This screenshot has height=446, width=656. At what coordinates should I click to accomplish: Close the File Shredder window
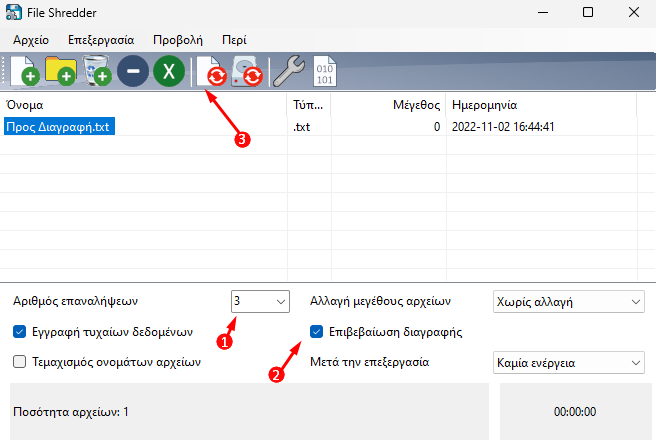coord(634,13)
